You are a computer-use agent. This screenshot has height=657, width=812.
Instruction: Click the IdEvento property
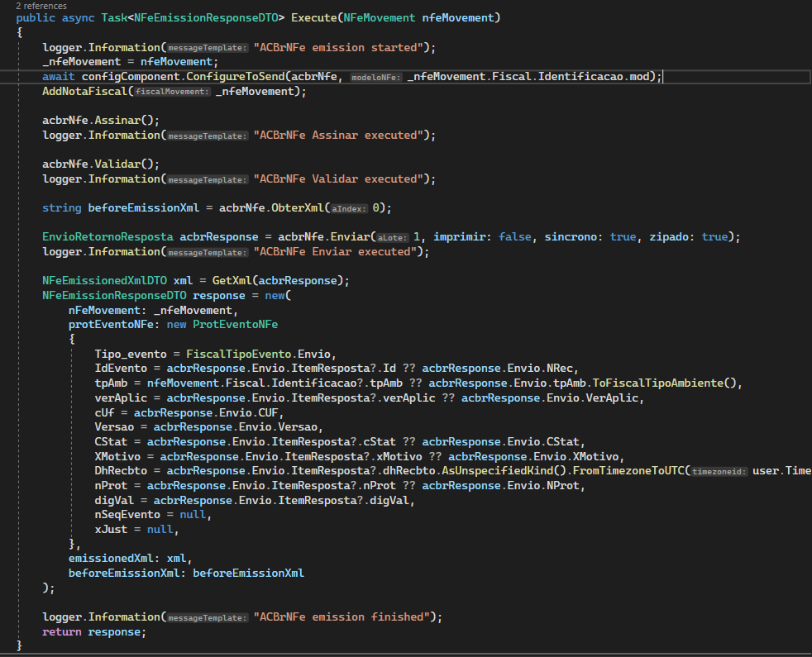121,369
